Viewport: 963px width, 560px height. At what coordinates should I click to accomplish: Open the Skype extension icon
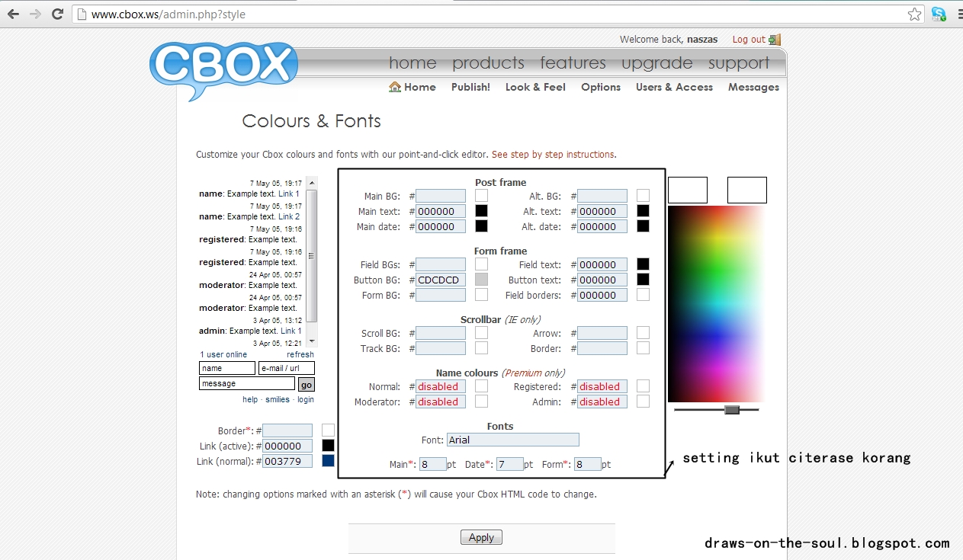[939, 14]
